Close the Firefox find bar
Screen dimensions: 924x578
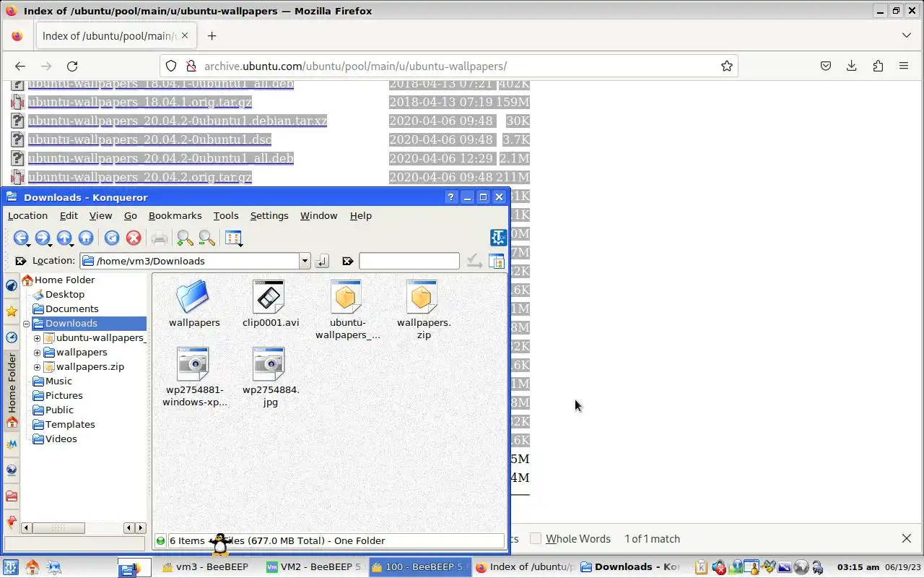pos(907,538)
